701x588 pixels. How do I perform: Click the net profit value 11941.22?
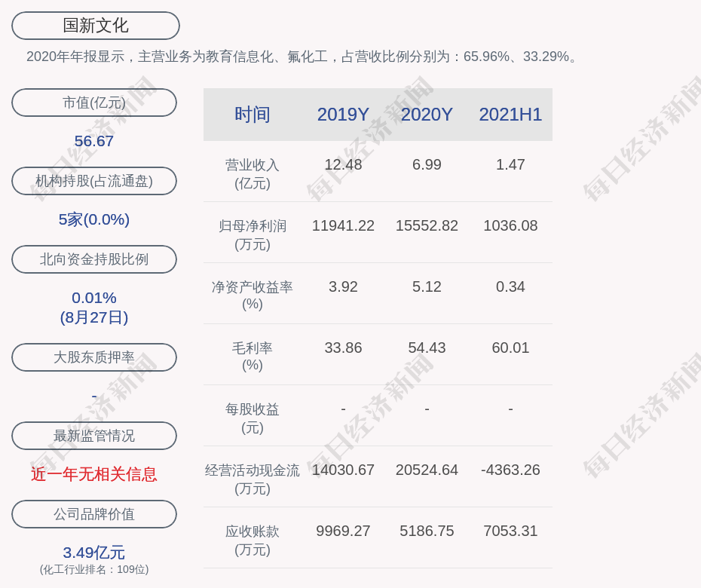(343, 225)
